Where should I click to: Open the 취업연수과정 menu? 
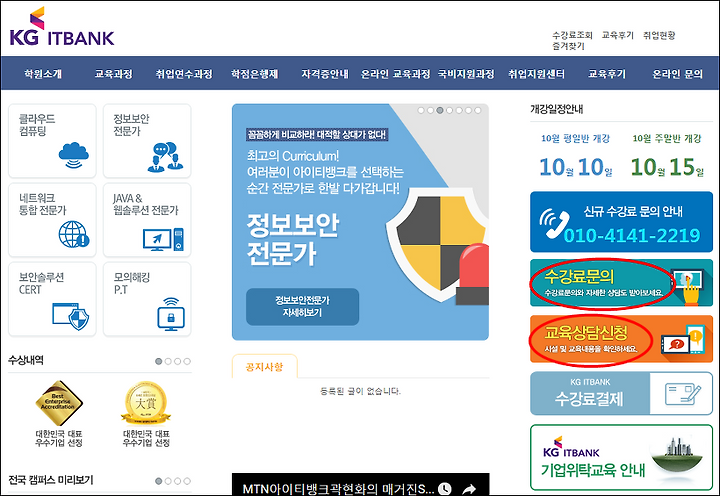(184, 73)
